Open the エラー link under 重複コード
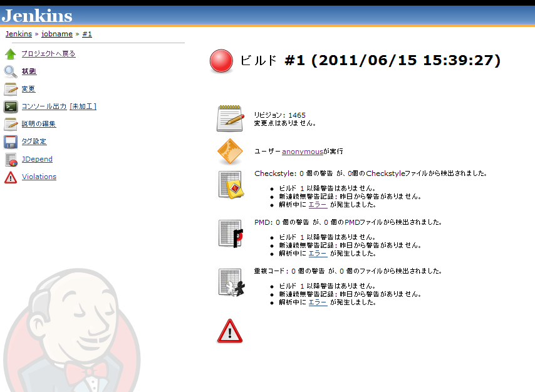Viewport: 535px width, 392px height. (x=318, y=302)
